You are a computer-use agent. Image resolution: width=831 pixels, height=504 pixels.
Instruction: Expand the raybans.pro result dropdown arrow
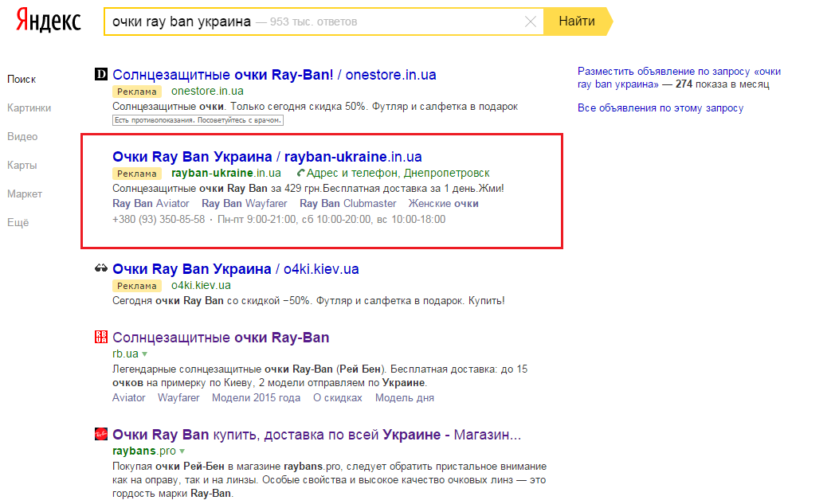click(182, 451)
